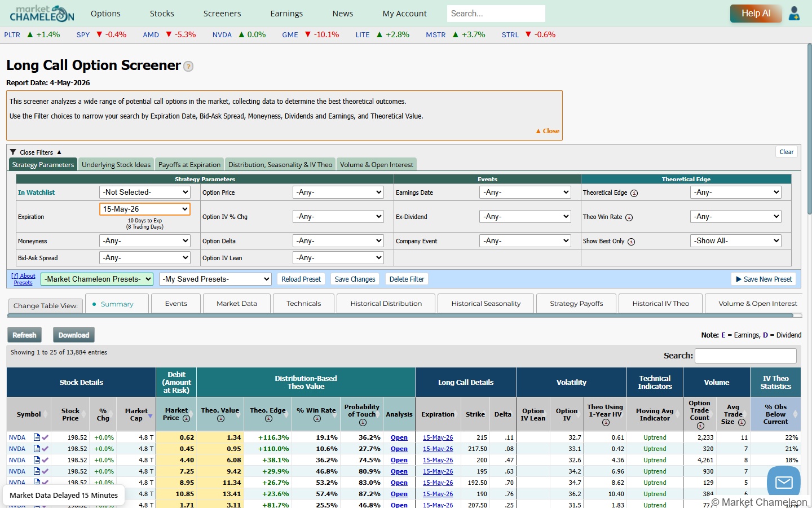Click the Download button
812x508 pixels.
click(x=74, y=335)
